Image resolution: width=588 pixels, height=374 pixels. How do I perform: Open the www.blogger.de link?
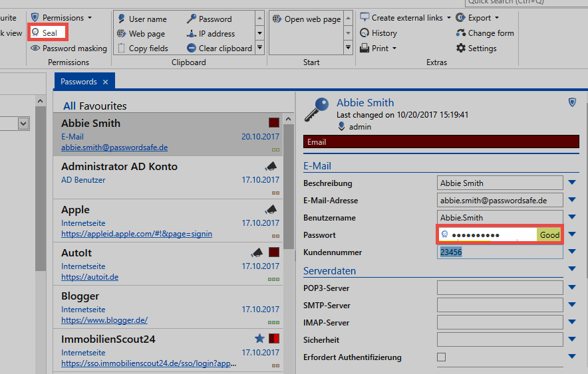[x=104, y=320]
